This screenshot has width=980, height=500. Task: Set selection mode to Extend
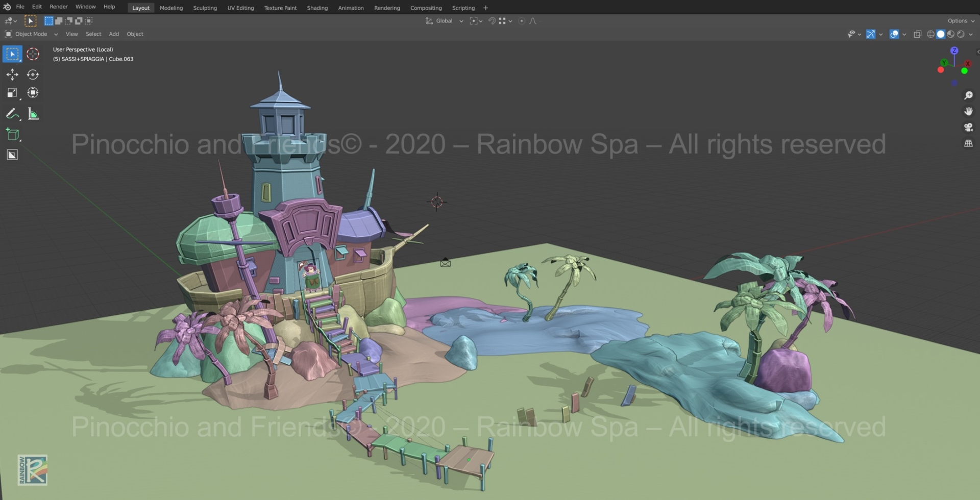pos(59,21)
